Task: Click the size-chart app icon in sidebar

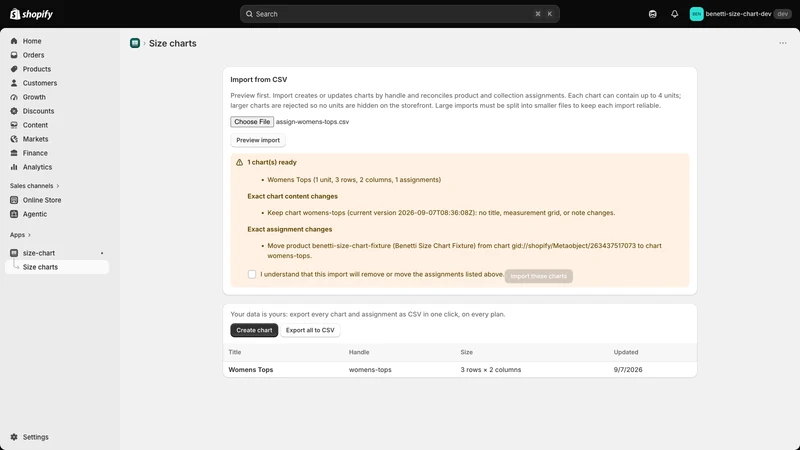Action: tap(14, 253)
